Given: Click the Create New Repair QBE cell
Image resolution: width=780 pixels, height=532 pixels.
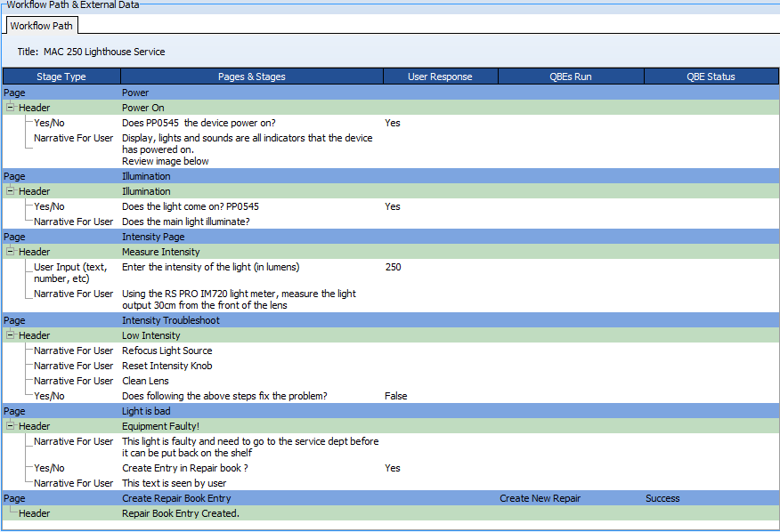Looking at the screenshot, I should (540, 498).
